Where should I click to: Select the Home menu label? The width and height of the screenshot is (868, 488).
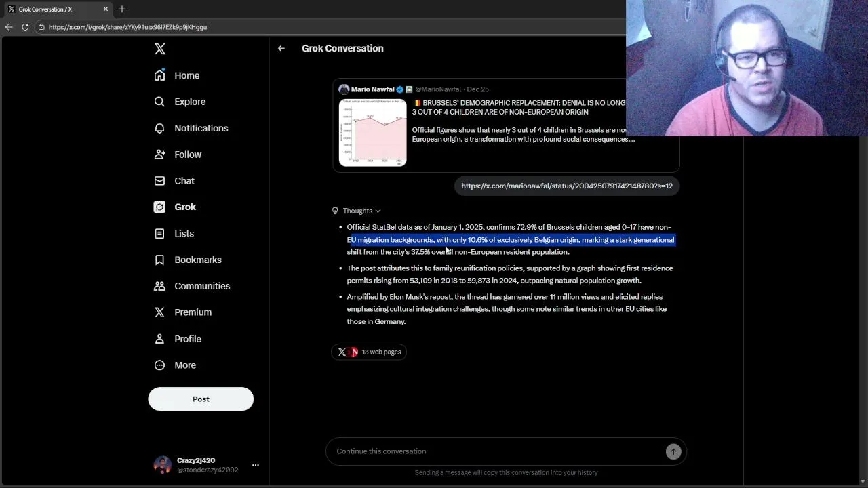[186, 75]
